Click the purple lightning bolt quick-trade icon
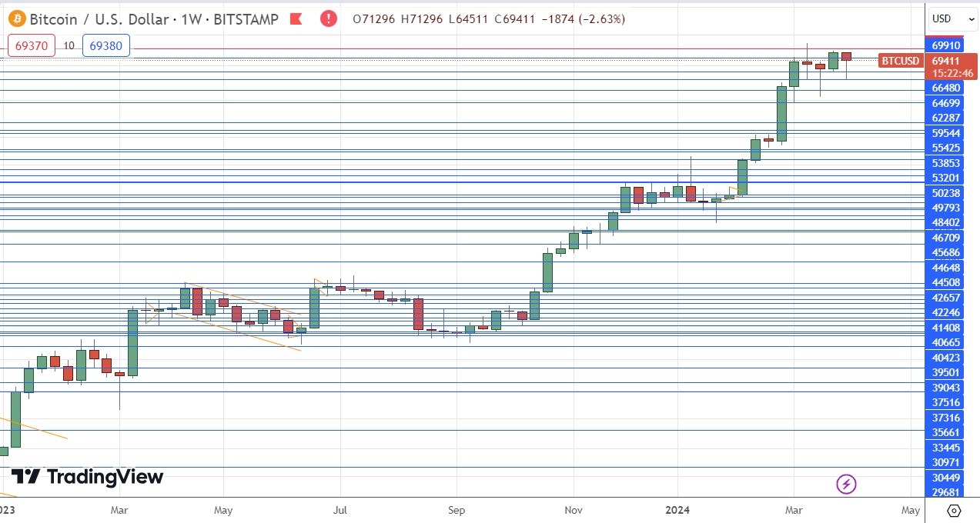Image resolution: width=980 pixels, height=523 pixels. (x=846, y=485)
